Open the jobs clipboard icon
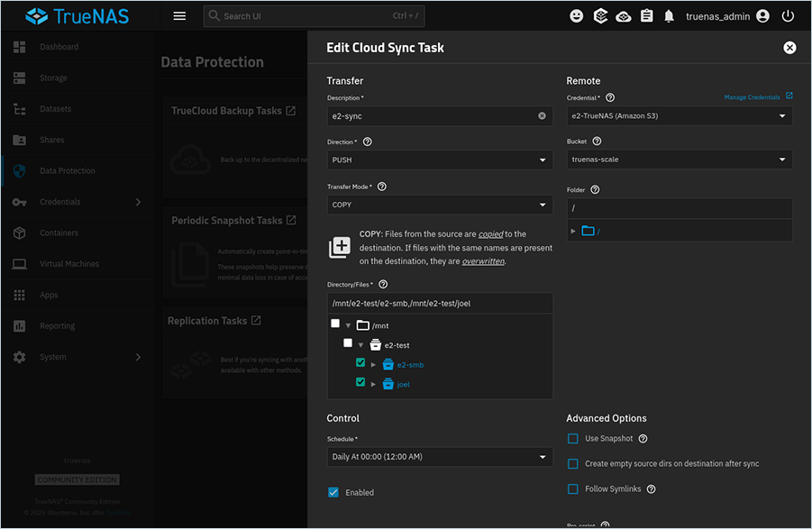 point(646,16)
